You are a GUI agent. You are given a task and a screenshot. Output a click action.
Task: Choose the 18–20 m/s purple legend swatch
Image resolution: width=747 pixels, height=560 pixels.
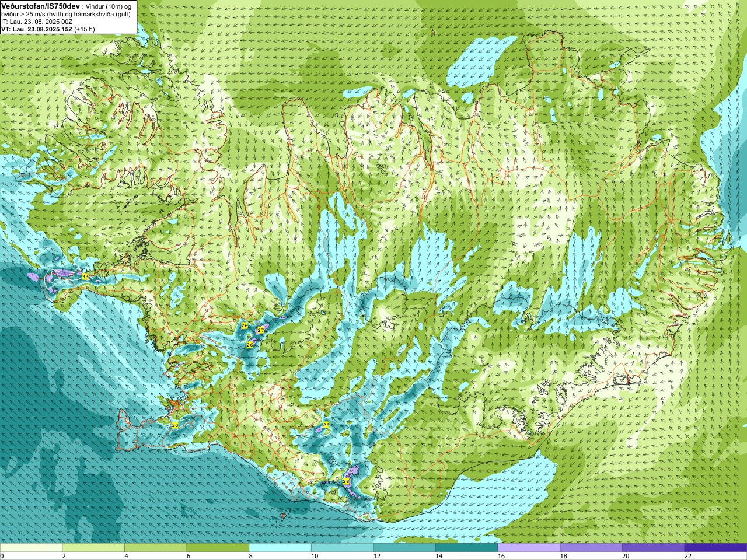pyautogui.click(x=591, y=548)
